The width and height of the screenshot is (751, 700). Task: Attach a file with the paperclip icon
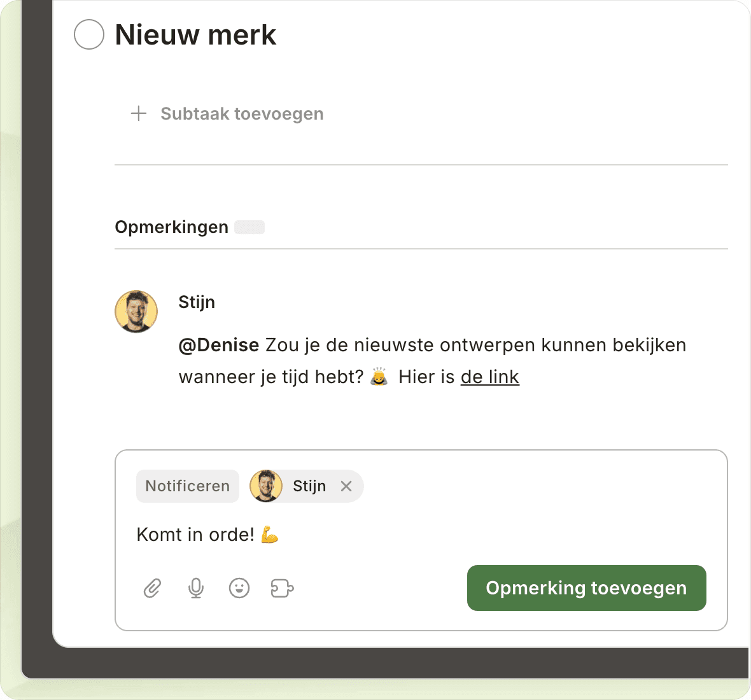152,588
